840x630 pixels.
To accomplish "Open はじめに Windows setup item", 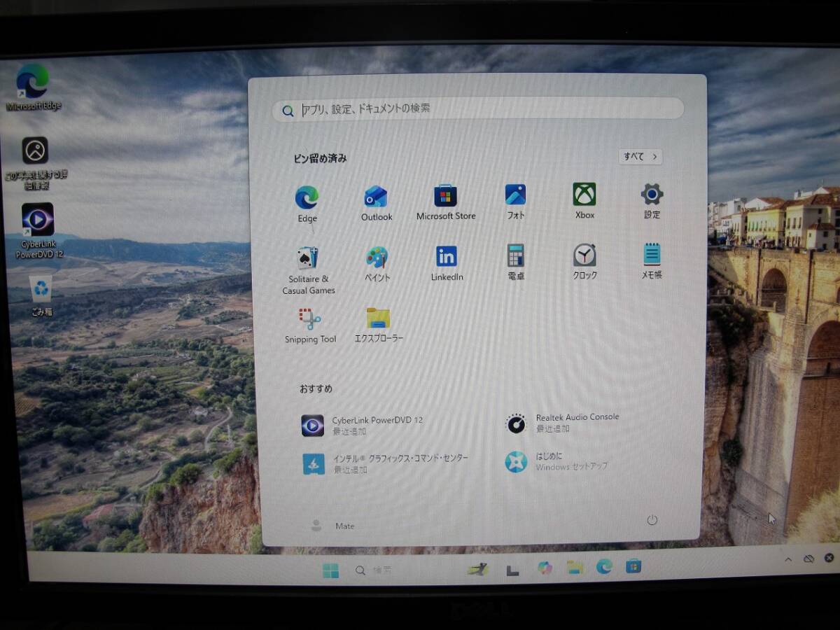I will (x=557, y=461).
